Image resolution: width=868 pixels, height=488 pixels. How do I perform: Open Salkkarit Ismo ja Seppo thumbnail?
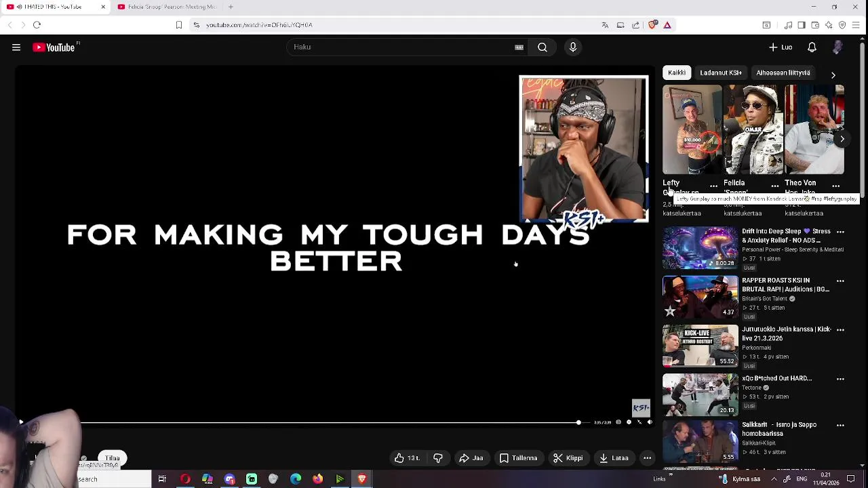coord(700,441)
